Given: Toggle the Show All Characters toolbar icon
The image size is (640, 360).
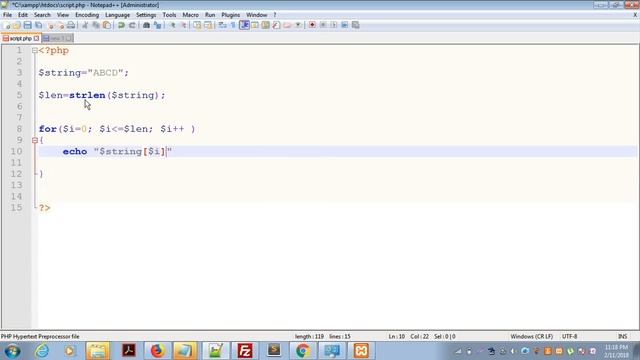Looking at the screenshot, I should click(x=233, y=25).
